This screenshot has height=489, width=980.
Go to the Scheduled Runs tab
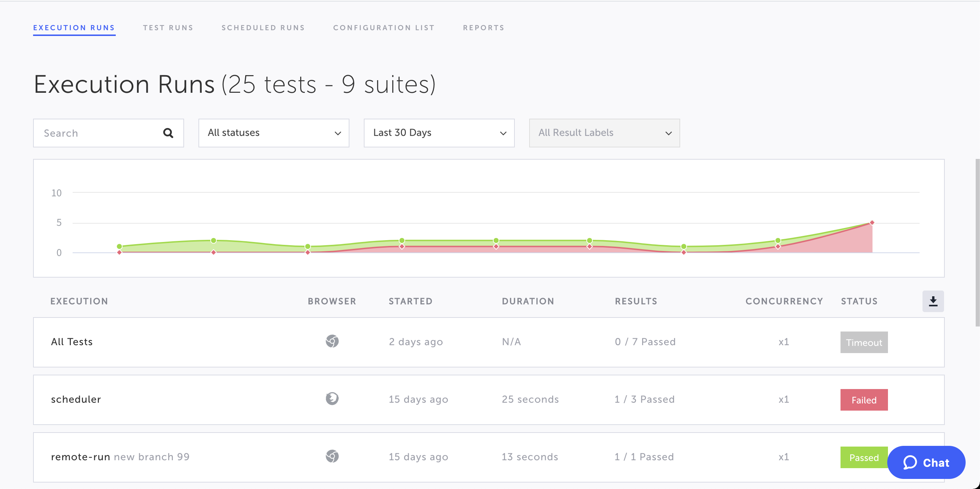tap(263, 28)
